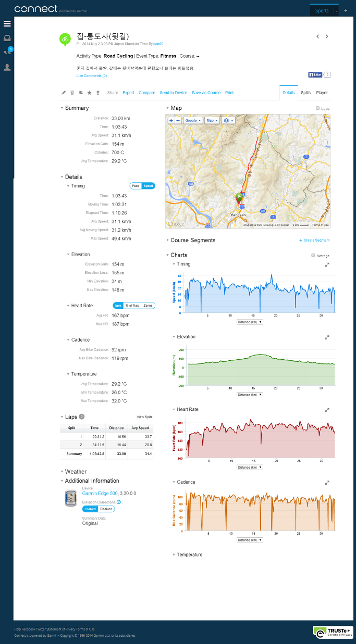This screenshot has width=356, height=644.
Task: Click Compare in activity toolbar
Action: 147,93
